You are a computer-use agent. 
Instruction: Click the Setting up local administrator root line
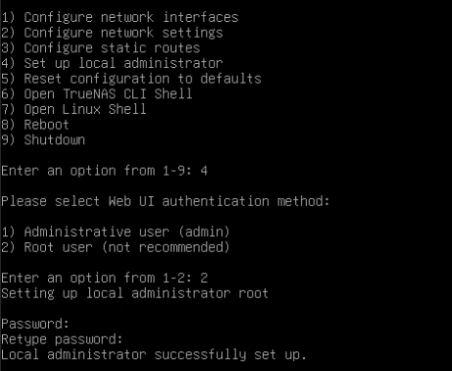point(135,293)
